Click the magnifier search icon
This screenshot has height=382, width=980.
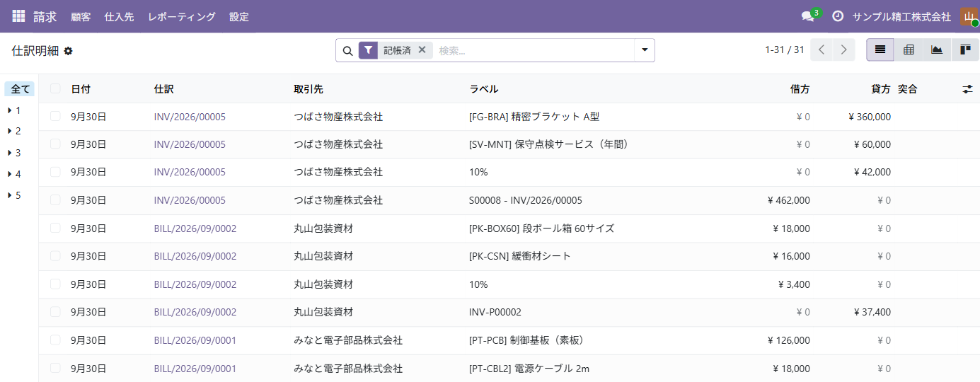point(347,51)
